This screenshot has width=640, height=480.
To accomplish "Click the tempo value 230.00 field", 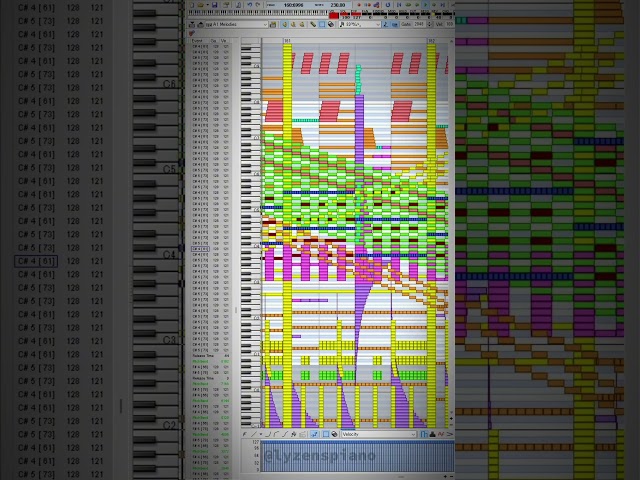I will (x=338, y=5).
